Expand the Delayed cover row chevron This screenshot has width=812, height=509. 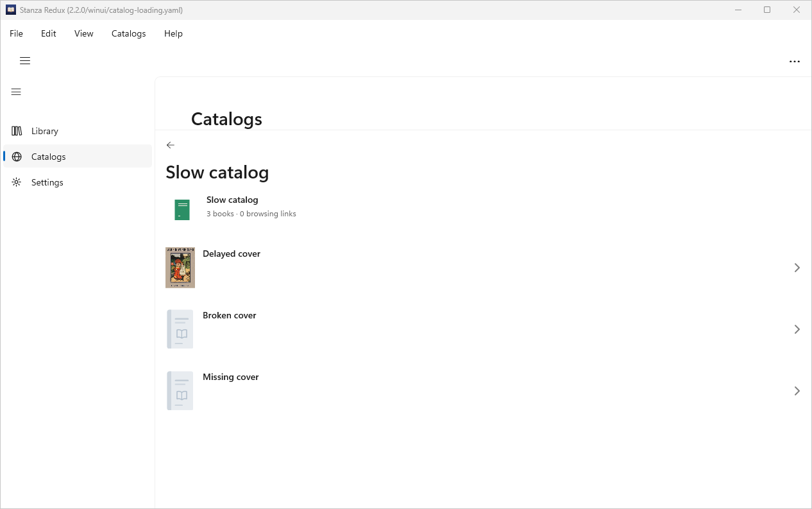tap(797, 268)
